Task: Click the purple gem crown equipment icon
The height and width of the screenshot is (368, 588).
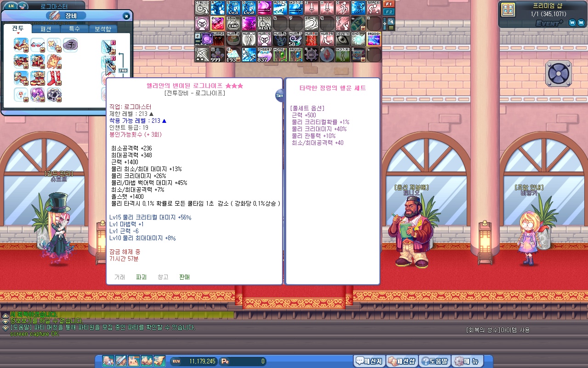Action: click(38, 95)
